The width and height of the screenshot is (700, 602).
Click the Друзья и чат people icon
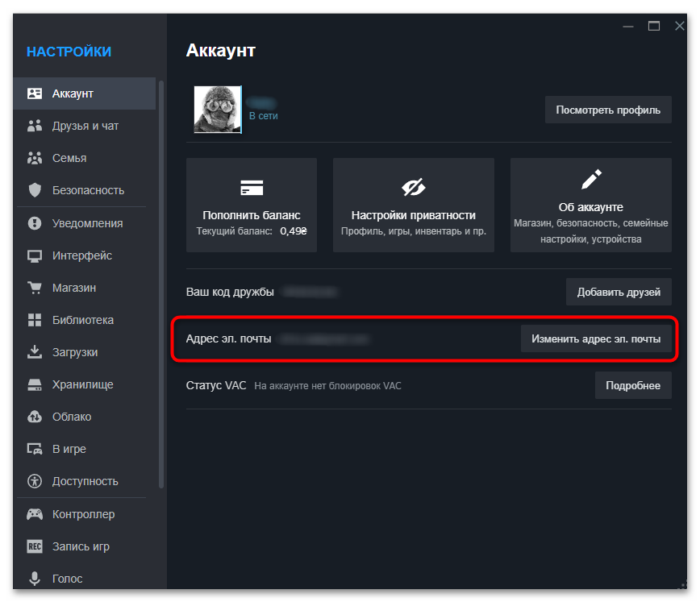[35, 126]
